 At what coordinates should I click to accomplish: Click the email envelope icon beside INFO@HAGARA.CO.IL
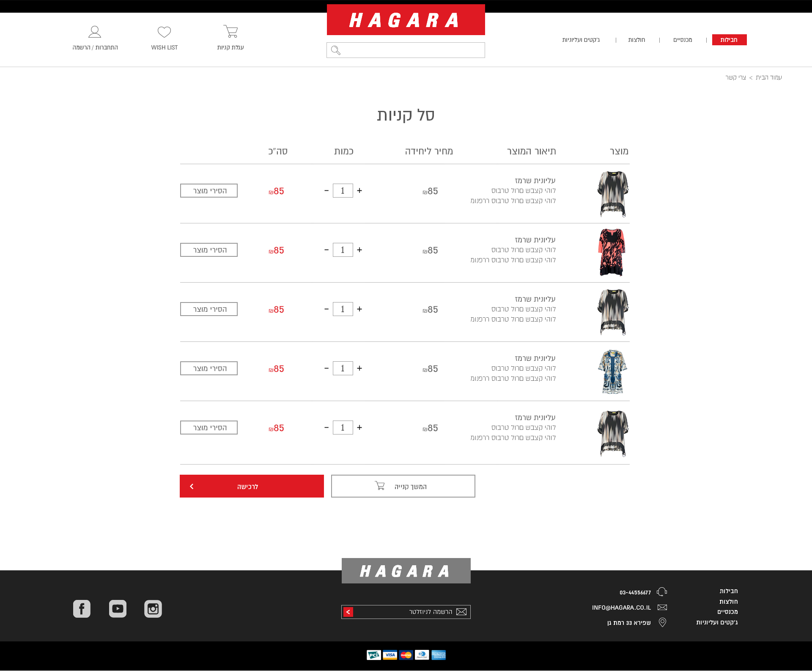click(662, 608)
